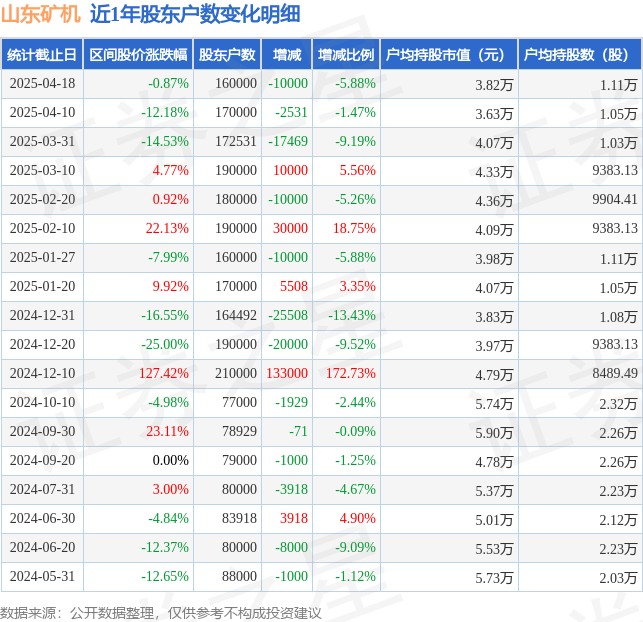The width and height of the screenshot is (643, 622).
Task: Click the date cell 2025-03-10
Action: point(43,170)
